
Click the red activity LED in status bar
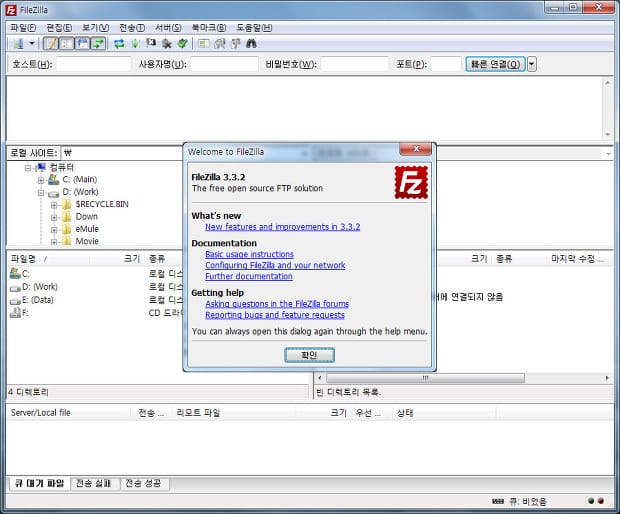601,501
